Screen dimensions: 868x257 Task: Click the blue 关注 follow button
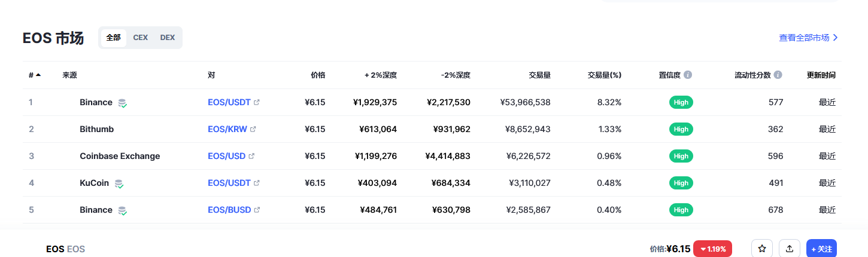(821, 249)
